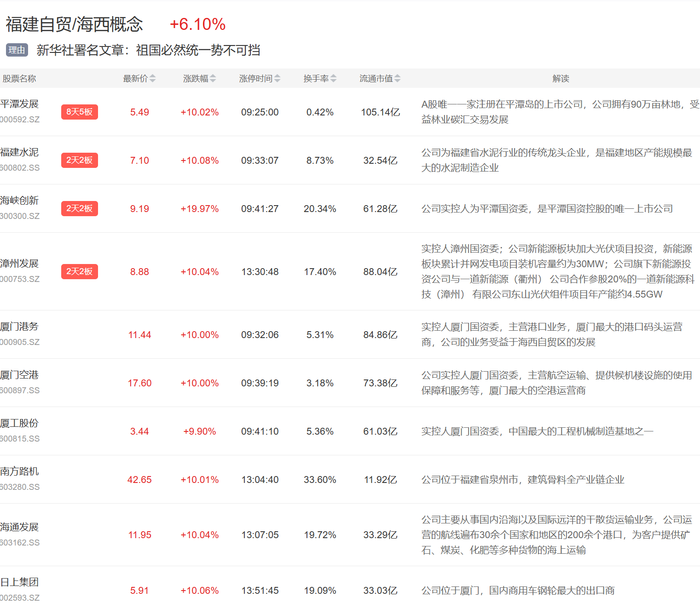700x603 pixels.
Task: Sort by 最新价 column arrows
Action: point(152,79)
